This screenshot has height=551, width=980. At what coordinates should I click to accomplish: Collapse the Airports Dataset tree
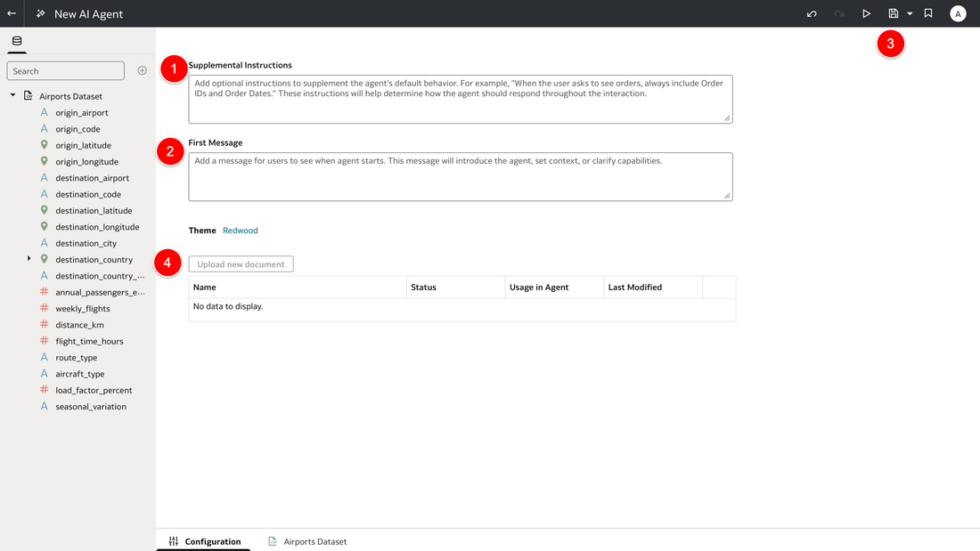[12, 95]
